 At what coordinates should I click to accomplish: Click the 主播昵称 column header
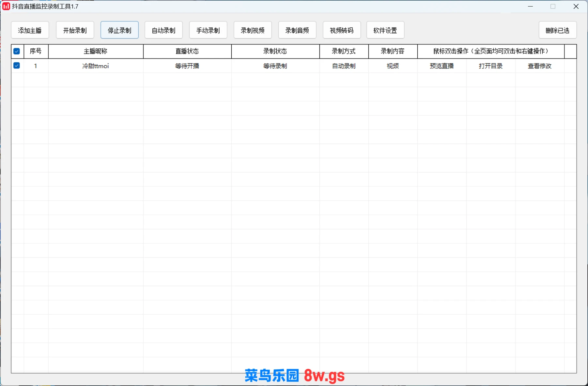[x=96, y=51]
